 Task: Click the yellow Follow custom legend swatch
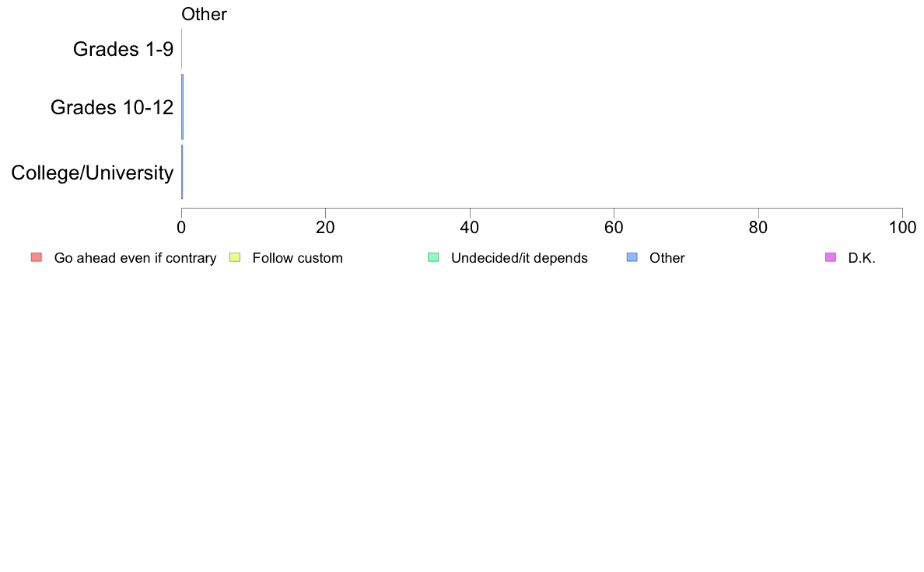[235, 257]
